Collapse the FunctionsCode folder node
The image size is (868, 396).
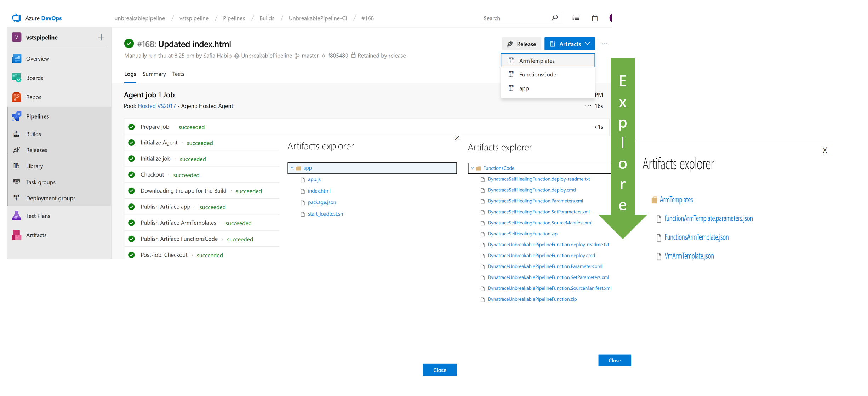(x=472, y=168)
